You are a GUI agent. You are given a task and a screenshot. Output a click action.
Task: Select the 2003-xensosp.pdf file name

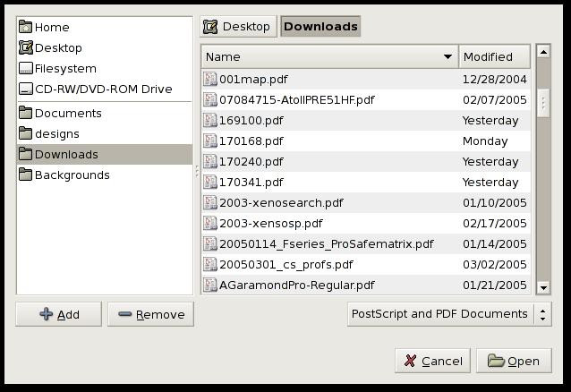tap(271, 224)
